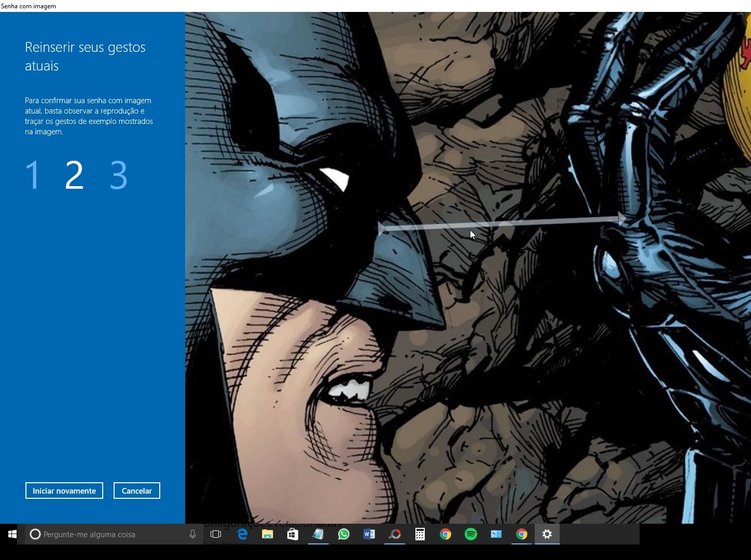Screen dimensions: 751x560
Task: Click the Cancelar button
Action: pos(137,491)
